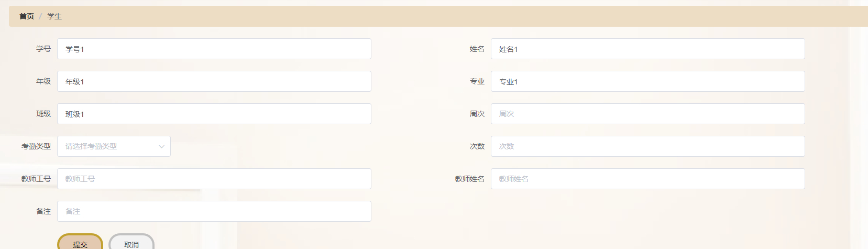Click the empty 周次 input field
Image resolution: width=868 pixels, height=249 pixels.
pos(647,114)
